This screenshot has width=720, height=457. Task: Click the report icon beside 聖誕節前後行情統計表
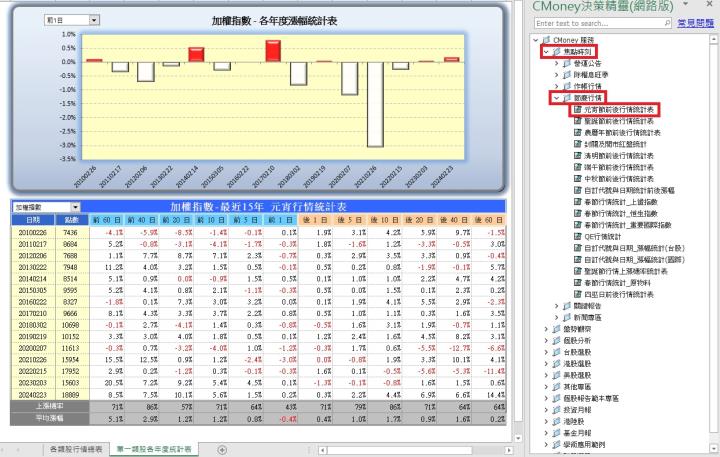click(578, 121)
